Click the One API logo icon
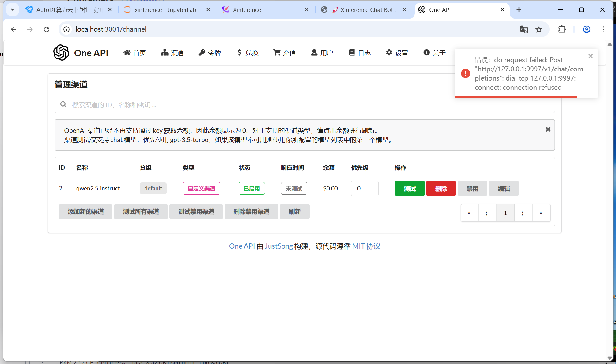The image size is (616, 364). 61,53
